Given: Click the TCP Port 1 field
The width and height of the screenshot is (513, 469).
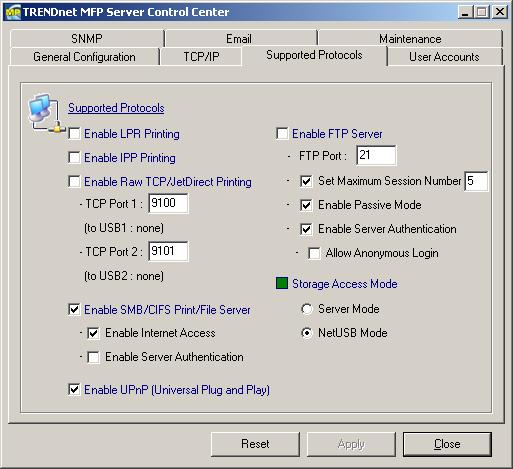Looking at the screenshot, I should pos(168,203).
